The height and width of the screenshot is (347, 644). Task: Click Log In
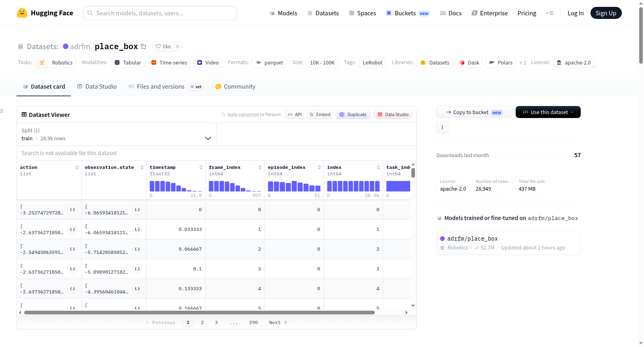[x=576, y=13]
